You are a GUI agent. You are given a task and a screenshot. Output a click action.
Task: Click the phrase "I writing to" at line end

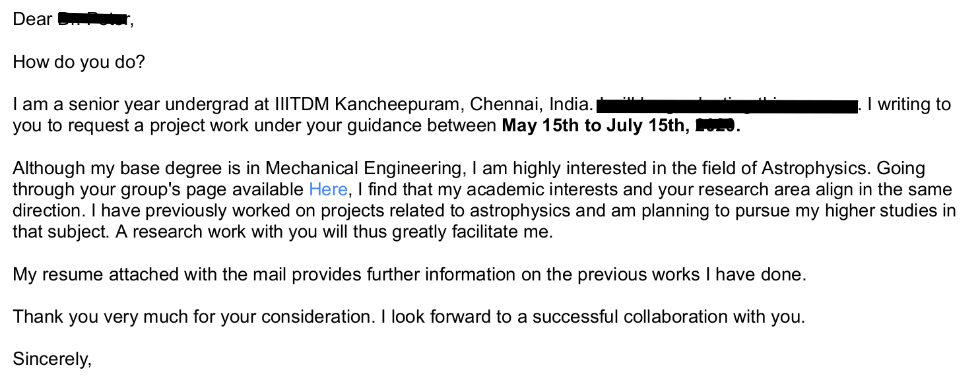click(x=909, y=105)
